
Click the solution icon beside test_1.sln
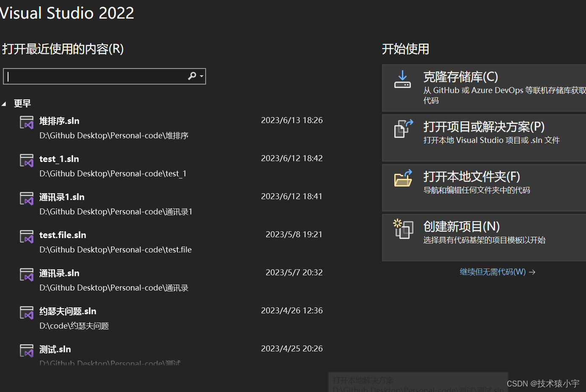(27, 161)
